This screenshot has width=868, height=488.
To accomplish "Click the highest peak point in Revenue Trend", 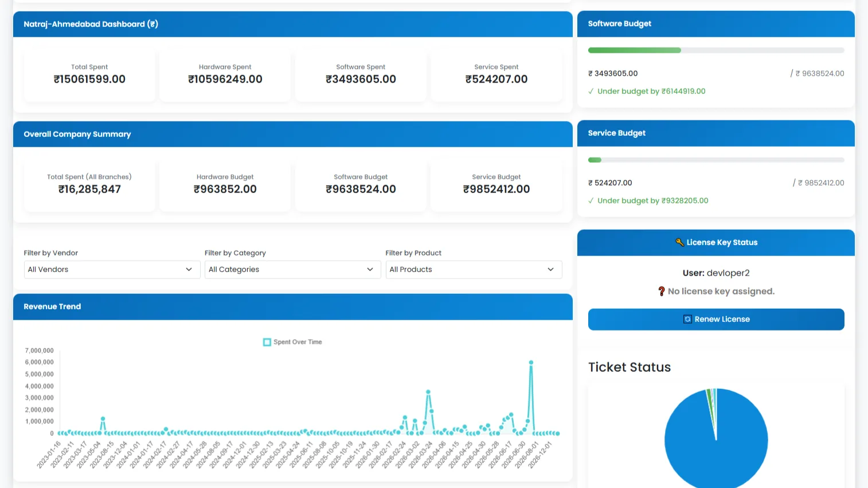I will tap(531, 363).
